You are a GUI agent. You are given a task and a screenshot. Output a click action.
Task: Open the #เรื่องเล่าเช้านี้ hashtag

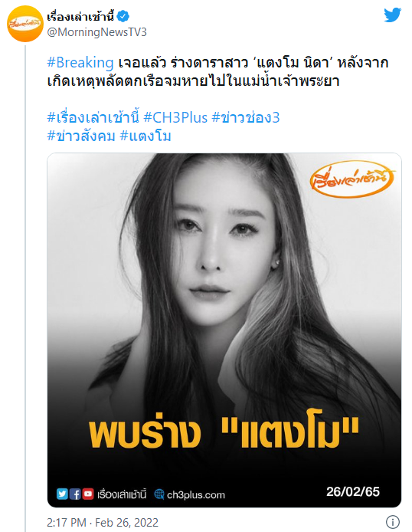point(93,117)
